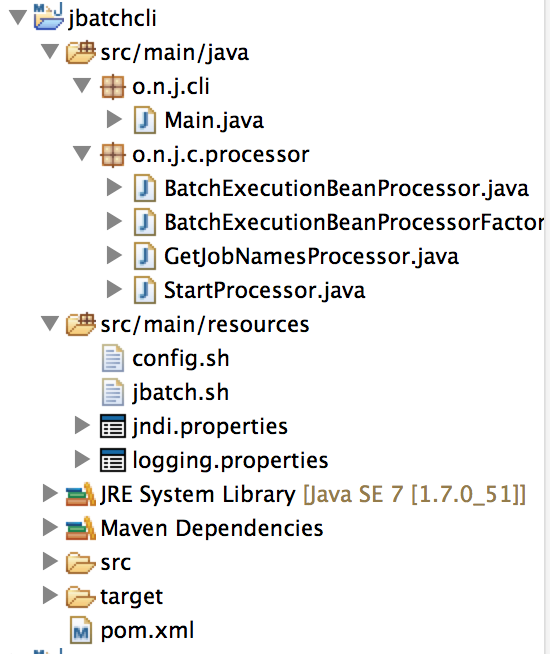This screenshot has height=654, width=550.
Task: Click the Maven Dependencies library icon
Action: (x=80, y=528)
